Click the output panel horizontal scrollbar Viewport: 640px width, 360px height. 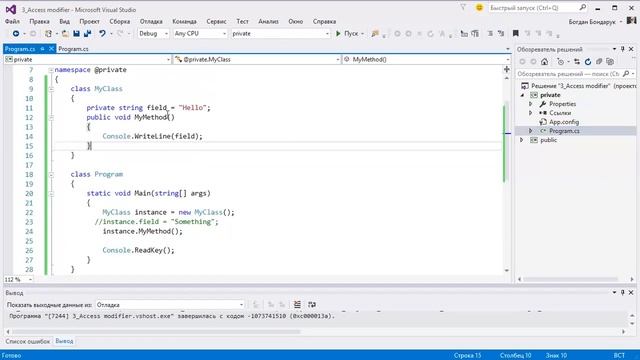155,332
